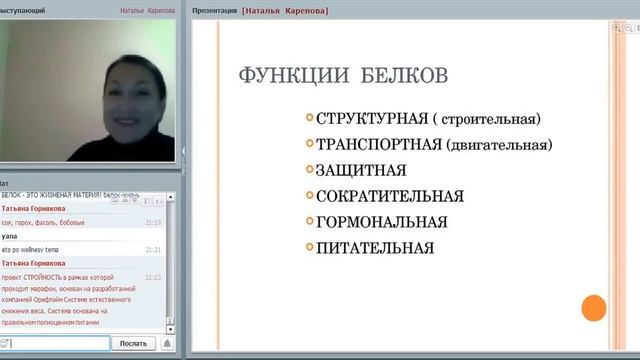Click the chat scrollbar up arrow
Screen dimensions: 640x360
171,197
